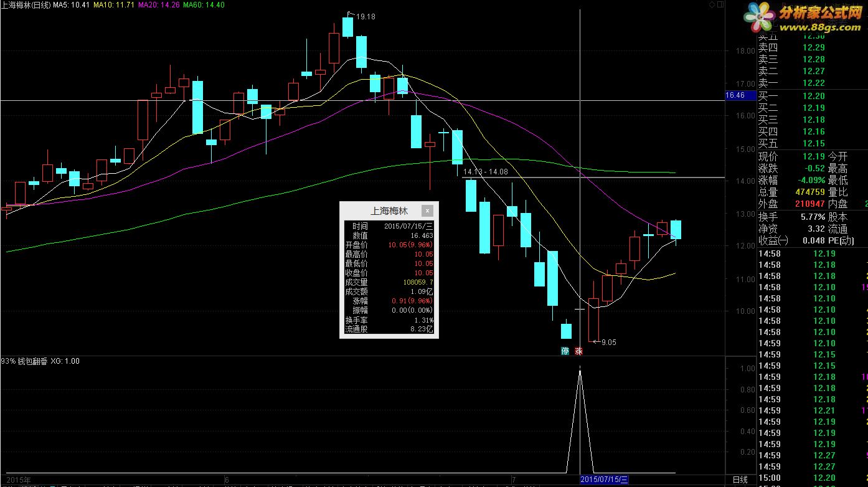868x487 pixels.
Task: Click the MA10: 11.71 indicator label
Action: click(x=114, y=4)
